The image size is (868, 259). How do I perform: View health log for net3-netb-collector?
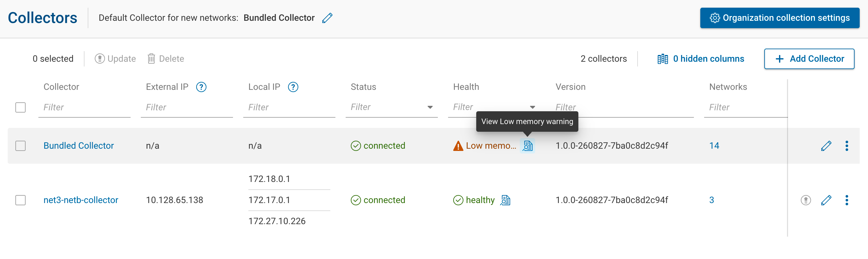pos(505,200)
